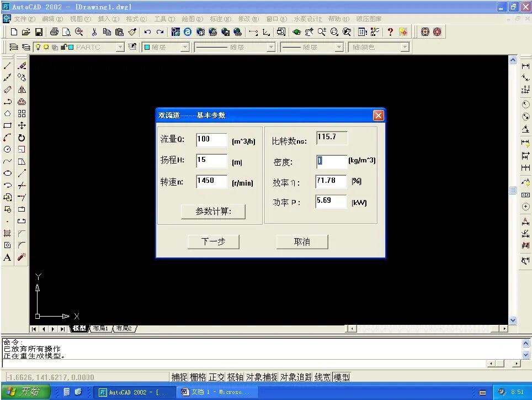Switch to the 布局2 layout tab
The image size is (532, 400).
click(124, 328)
